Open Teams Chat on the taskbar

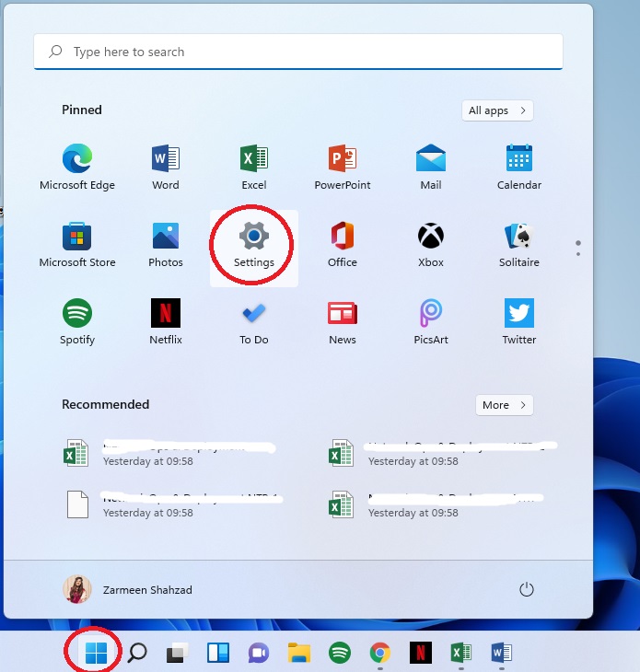click(x=259, y=653)
